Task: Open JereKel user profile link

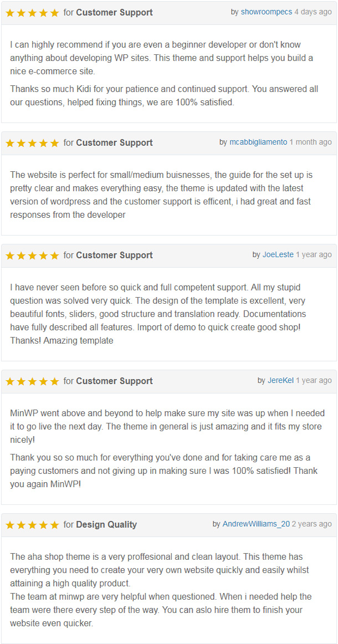Action: [280, 380]
